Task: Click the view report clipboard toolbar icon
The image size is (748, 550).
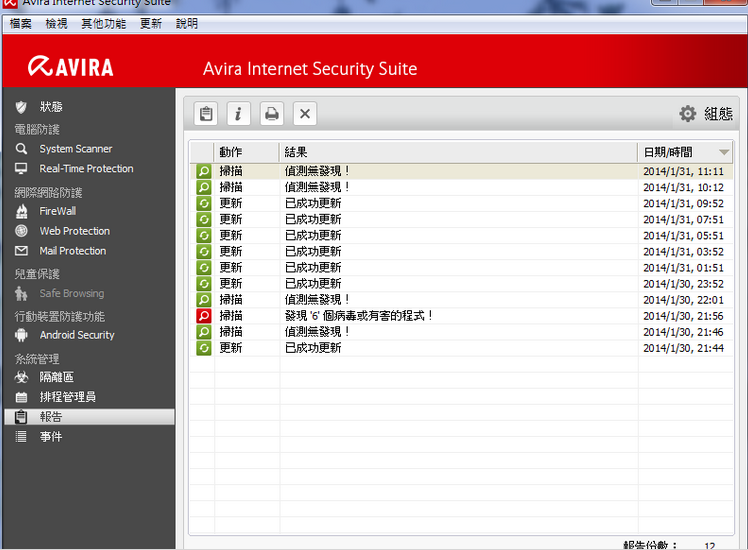Action: (206, 114)
